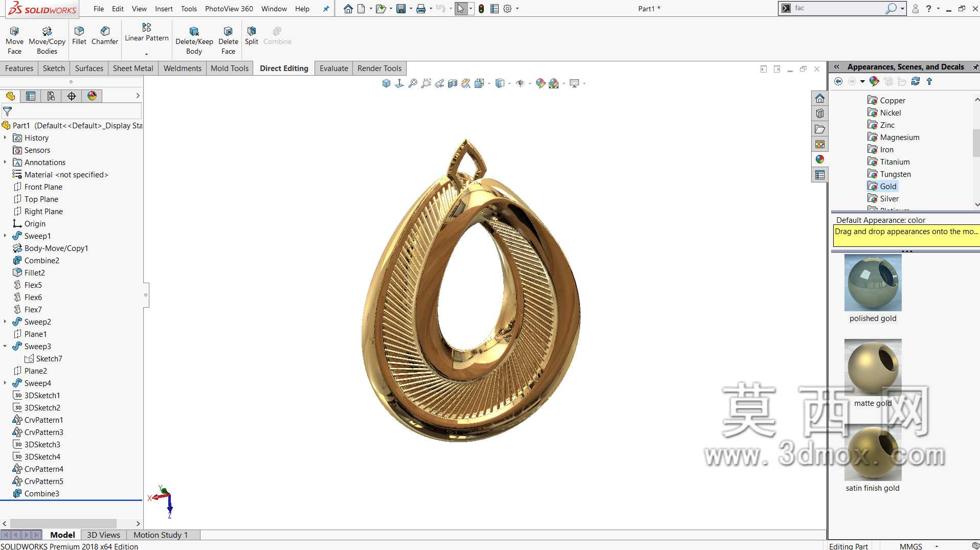This screenshot has height=550, width=980.
Task: Pin the SOLIDWORKS menu bar
Action: click(x=326, y=9)
